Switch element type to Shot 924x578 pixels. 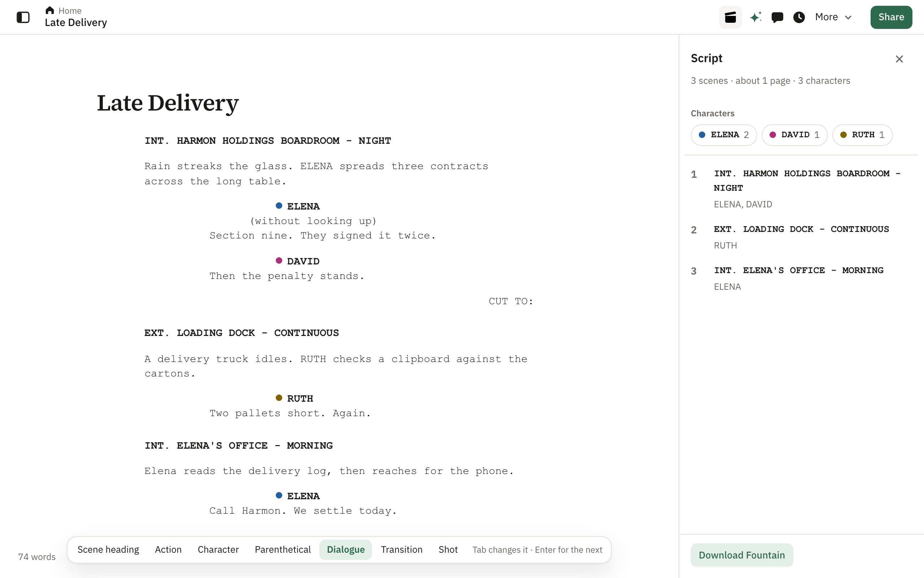[448, 550]
